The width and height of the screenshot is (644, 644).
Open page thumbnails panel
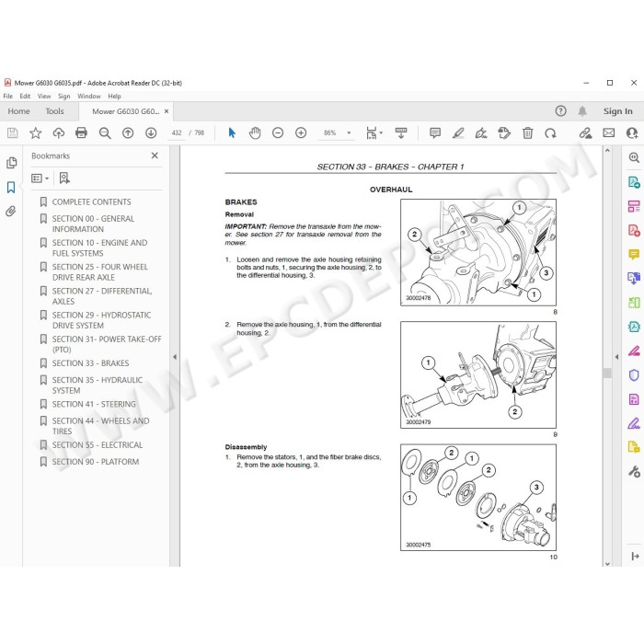coord(11,163)
